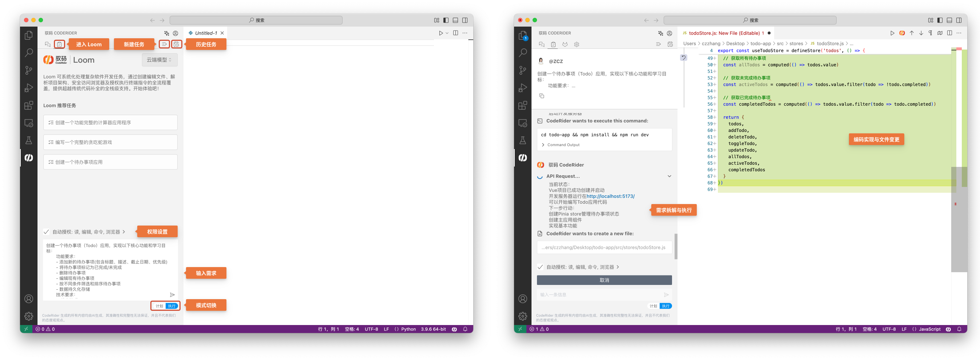This screenshot has height=360, width=980.
Task: Toggle bottom panel in the right window's title bar
Action: (949, 20)
